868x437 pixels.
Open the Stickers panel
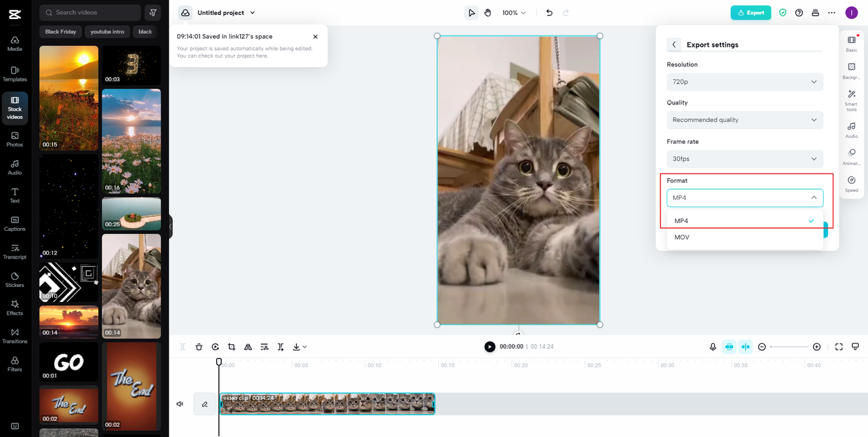(x=14, y=280)
